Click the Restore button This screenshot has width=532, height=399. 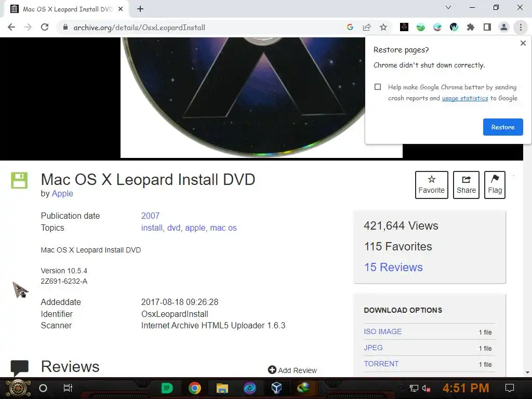503,127
